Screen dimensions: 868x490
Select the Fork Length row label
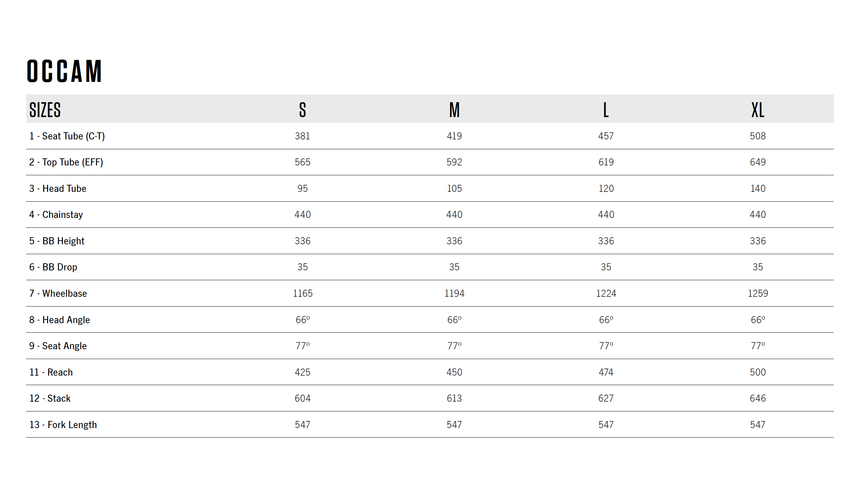[x=63, y=425]
